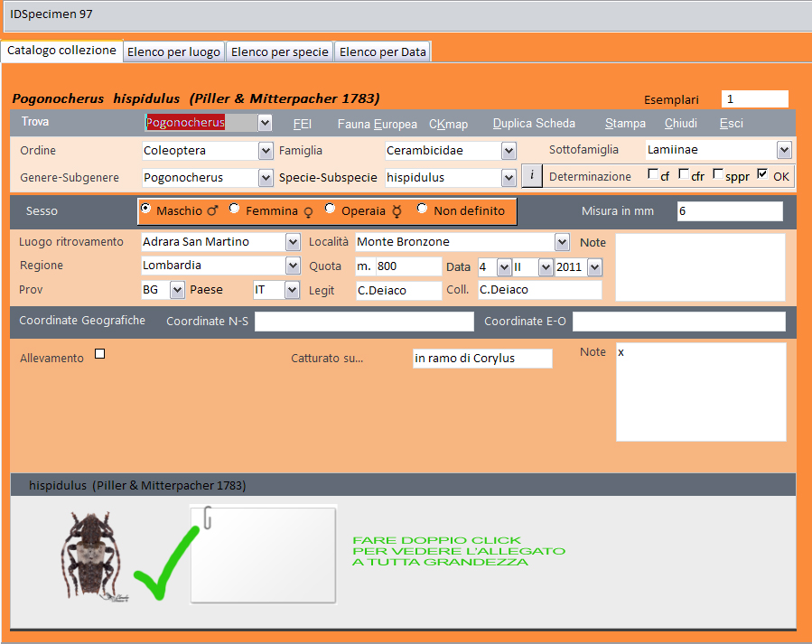This screenshot has width=812, height=644.
Task: Select the Maschio sex radio button
Action: (x=145, y=209)
